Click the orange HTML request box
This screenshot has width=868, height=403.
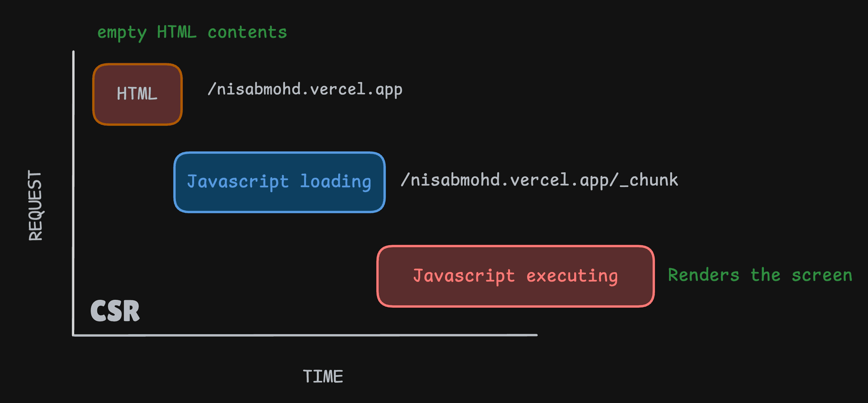137,94
